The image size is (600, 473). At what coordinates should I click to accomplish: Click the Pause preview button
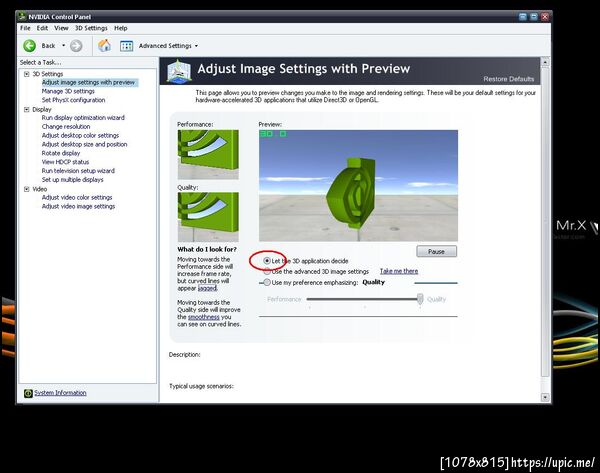click(x=436, y=251)
